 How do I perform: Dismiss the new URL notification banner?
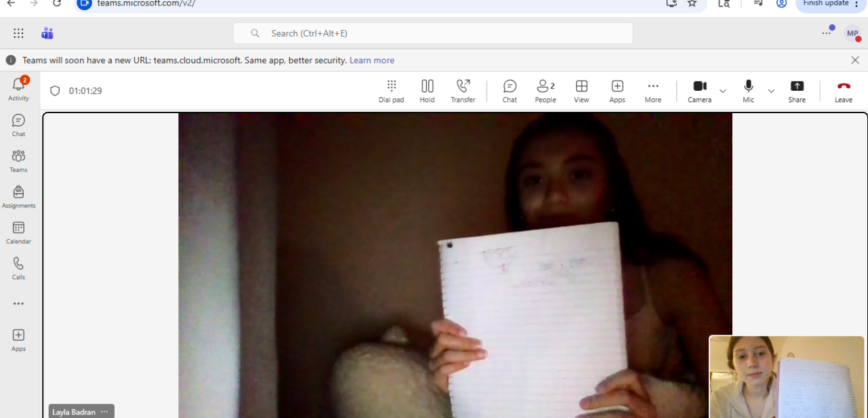(855, 60)
